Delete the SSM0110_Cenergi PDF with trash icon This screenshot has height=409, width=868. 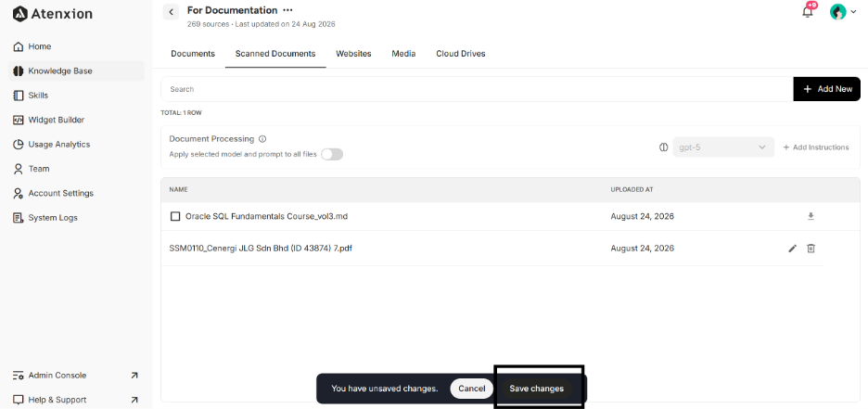(x=811, y=249)
